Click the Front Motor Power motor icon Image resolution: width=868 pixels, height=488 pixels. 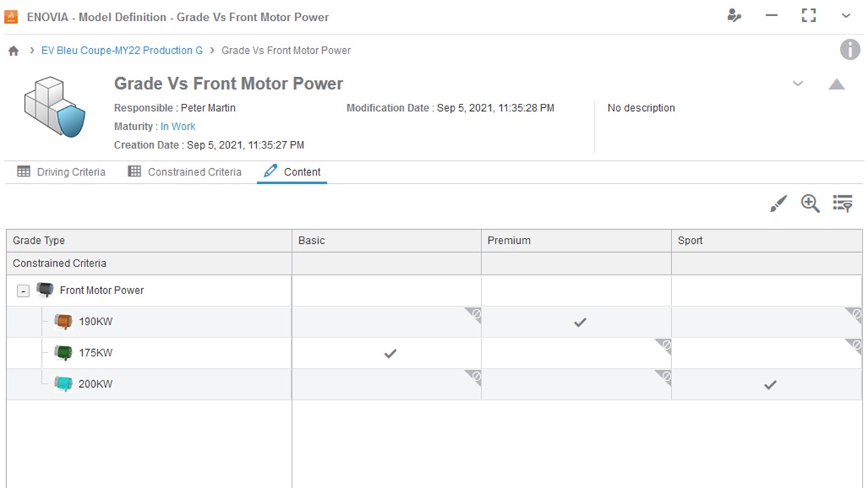45,289
